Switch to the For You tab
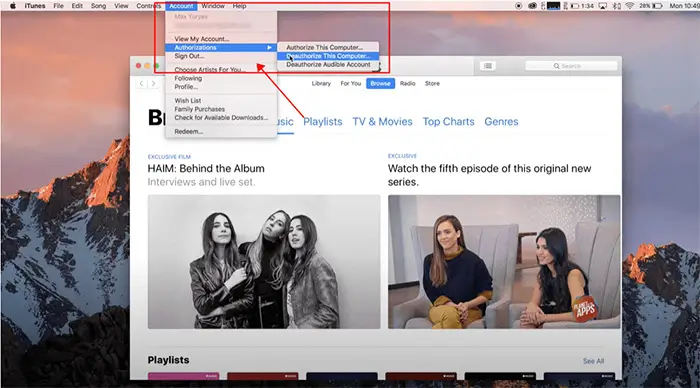 point(350,83)
